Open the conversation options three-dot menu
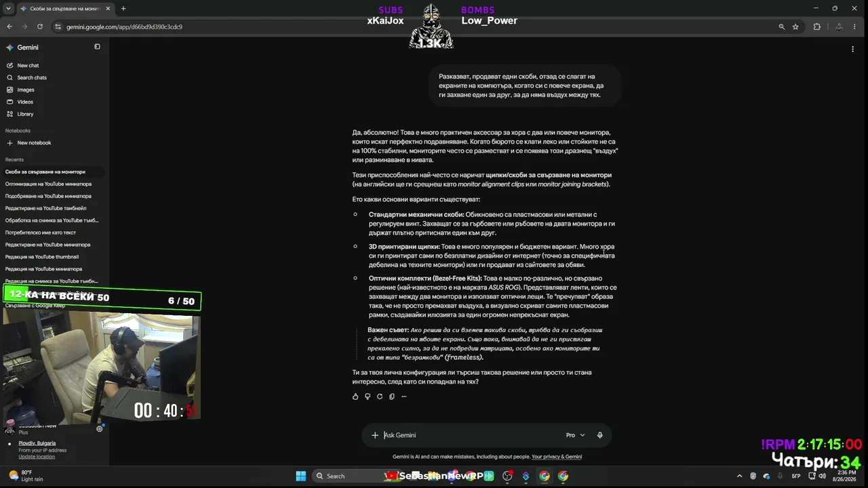868x488 pixels. click(852, 49)
